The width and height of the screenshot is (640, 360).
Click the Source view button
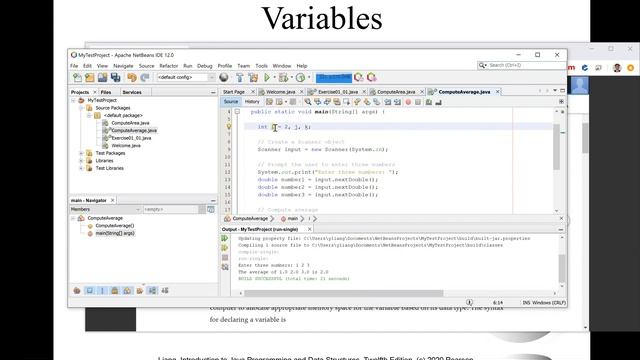click(x=231, y=102)
